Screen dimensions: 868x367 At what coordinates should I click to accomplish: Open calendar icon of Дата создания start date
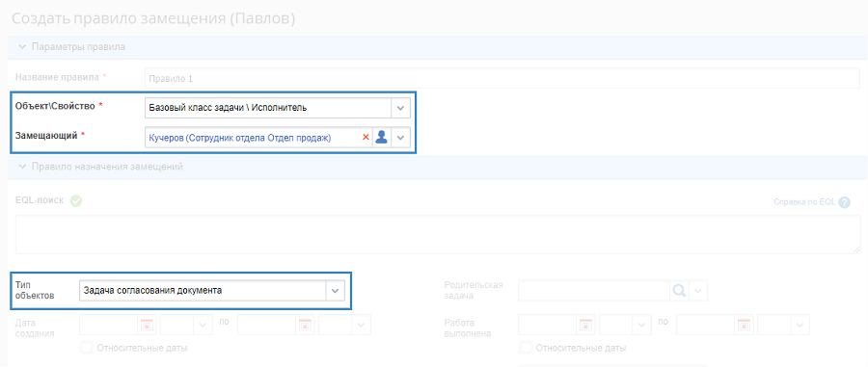click(x=147, y=325)
